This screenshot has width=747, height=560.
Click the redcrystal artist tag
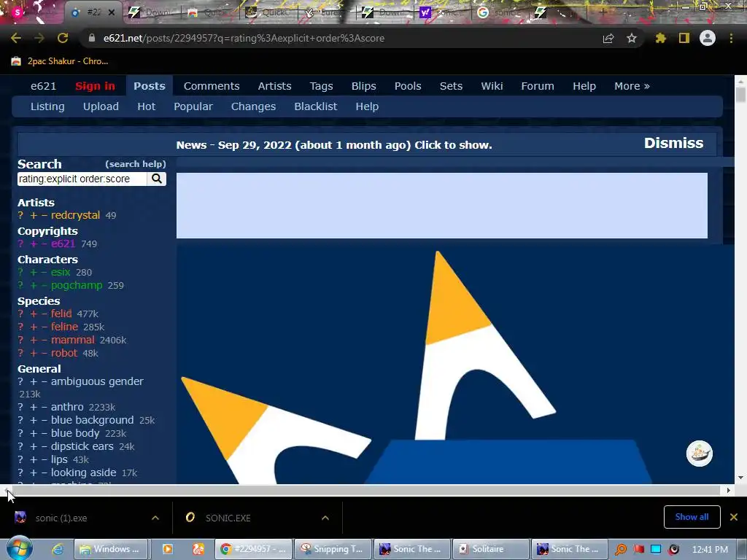(75, 215)
